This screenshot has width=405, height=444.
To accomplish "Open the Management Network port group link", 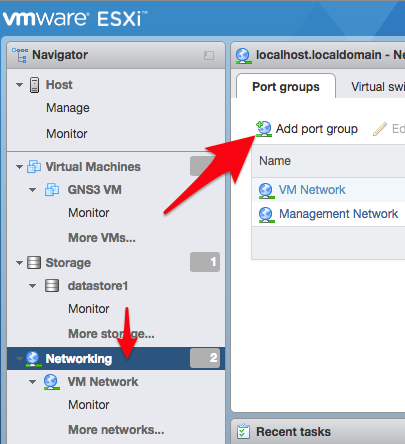I will pyautogui.click(x=338, y=214).
